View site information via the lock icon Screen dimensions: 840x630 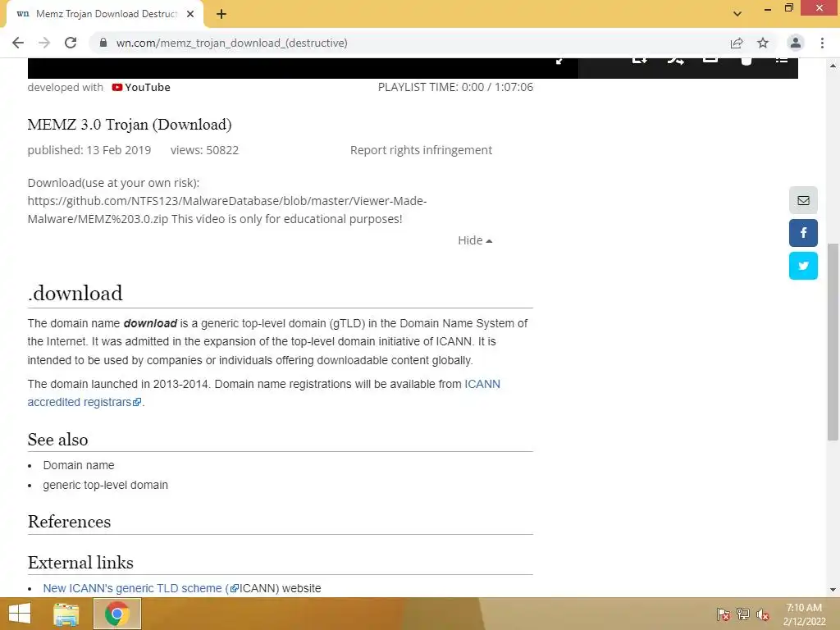(x=103, y=43)
